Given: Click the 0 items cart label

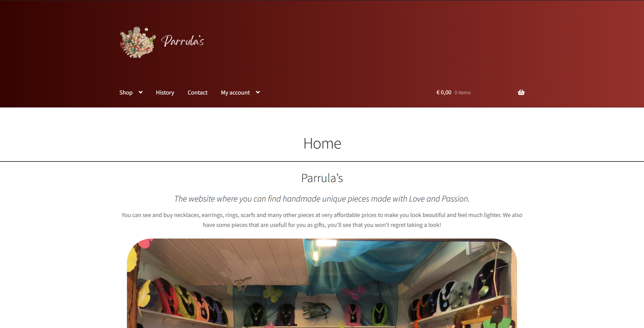Looking at the screenshot, I should (462, 92).
